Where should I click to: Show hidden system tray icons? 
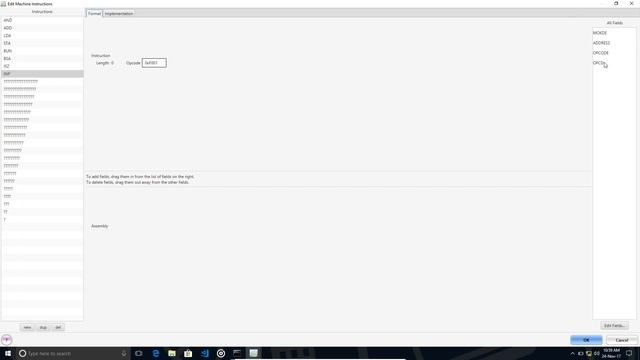coord(572,353)
